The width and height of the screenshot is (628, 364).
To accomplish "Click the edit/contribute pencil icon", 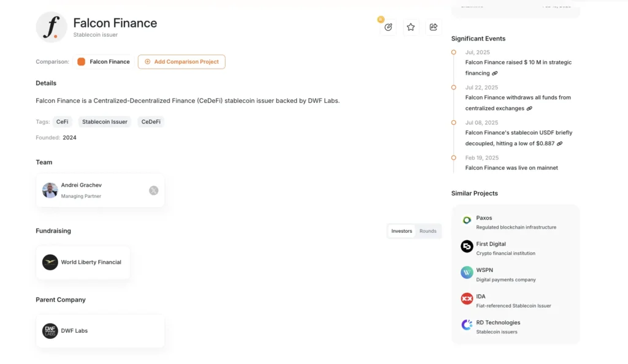I will coord(388,27).
